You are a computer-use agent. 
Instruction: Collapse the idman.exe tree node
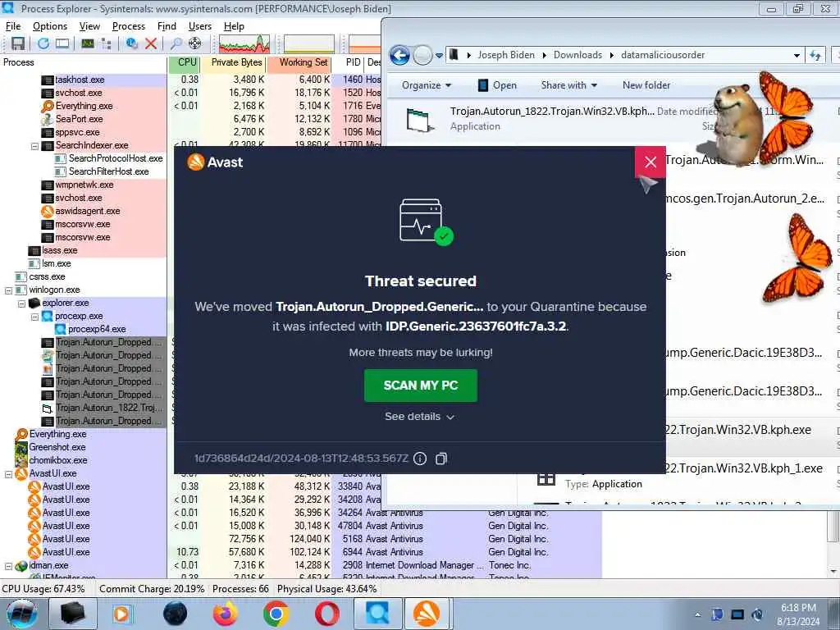click(8, 566)
